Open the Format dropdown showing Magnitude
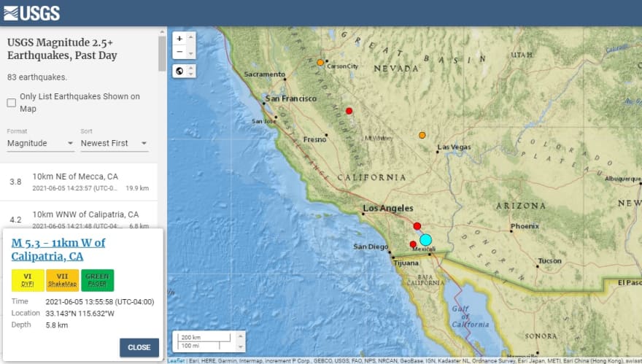Screen dimensions: 642x364 coord(40,144)
